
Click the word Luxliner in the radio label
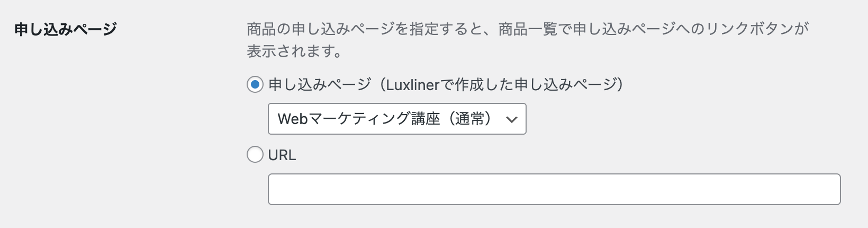pos(412,85)
